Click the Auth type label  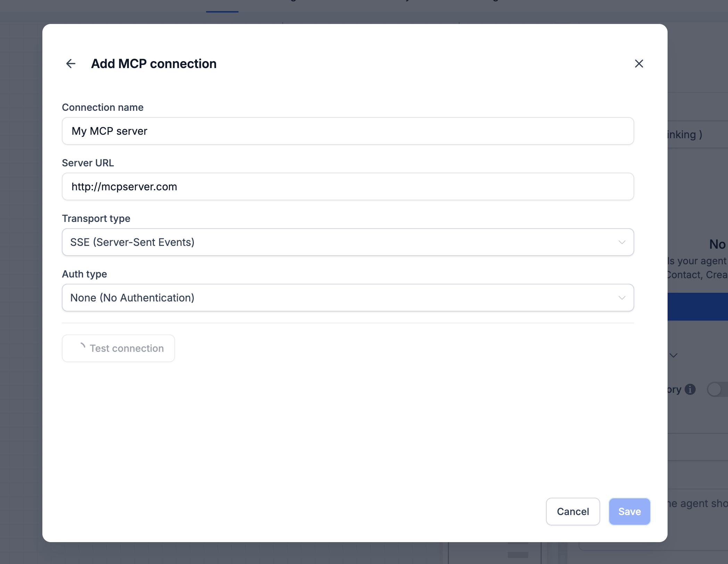pyautogui.click(x=84, y=274)
